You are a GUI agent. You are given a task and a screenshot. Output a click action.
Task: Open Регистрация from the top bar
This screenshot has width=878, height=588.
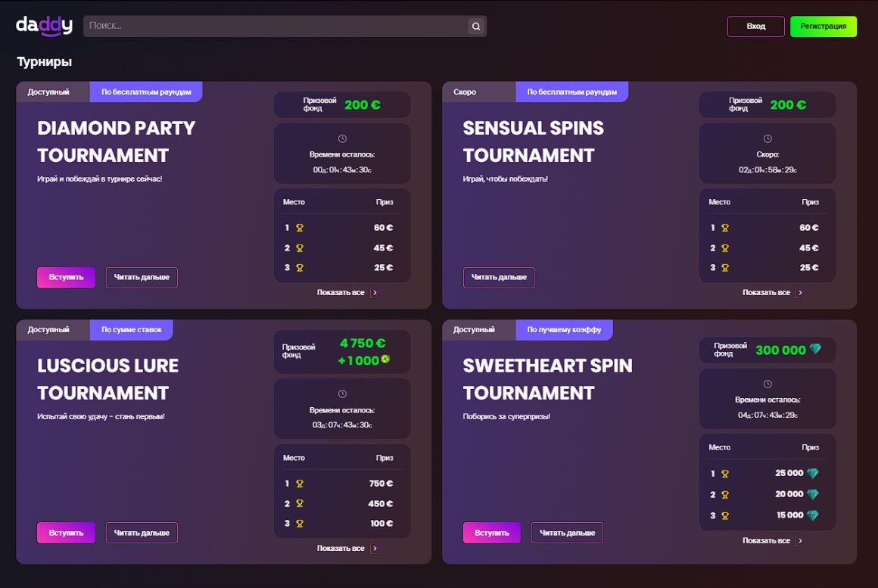point(824,26)
